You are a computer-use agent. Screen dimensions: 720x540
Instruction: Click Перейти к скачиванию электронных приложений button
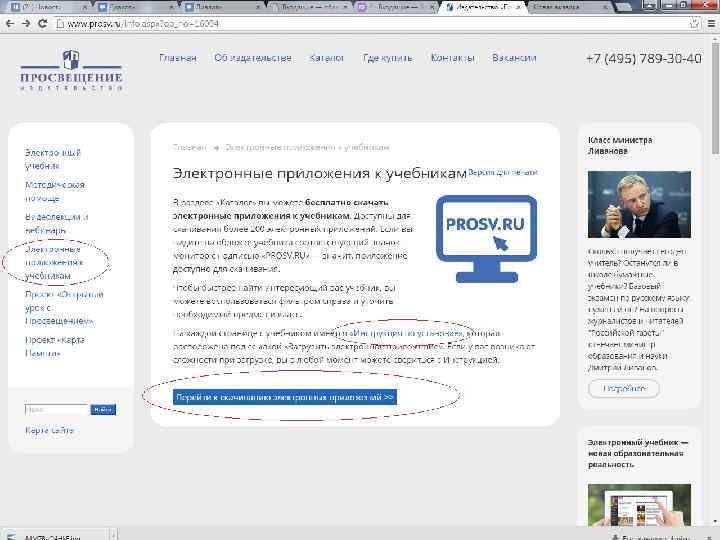pyautogui.click(x=285, y=397)
